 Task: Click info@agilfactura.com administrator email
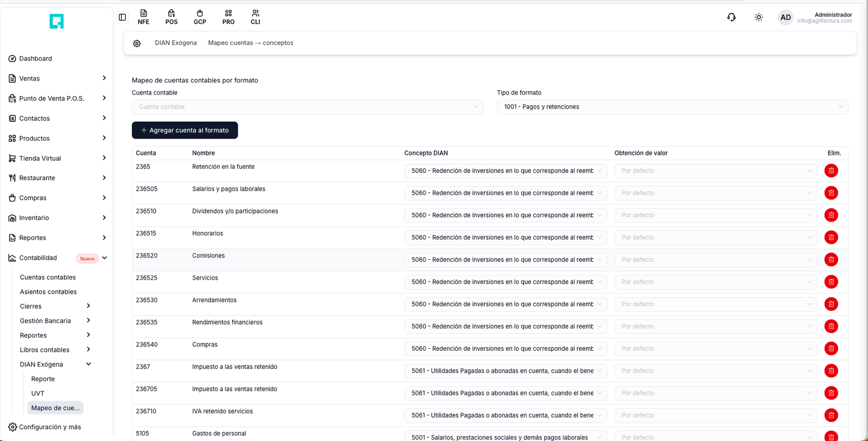(825, 21)
